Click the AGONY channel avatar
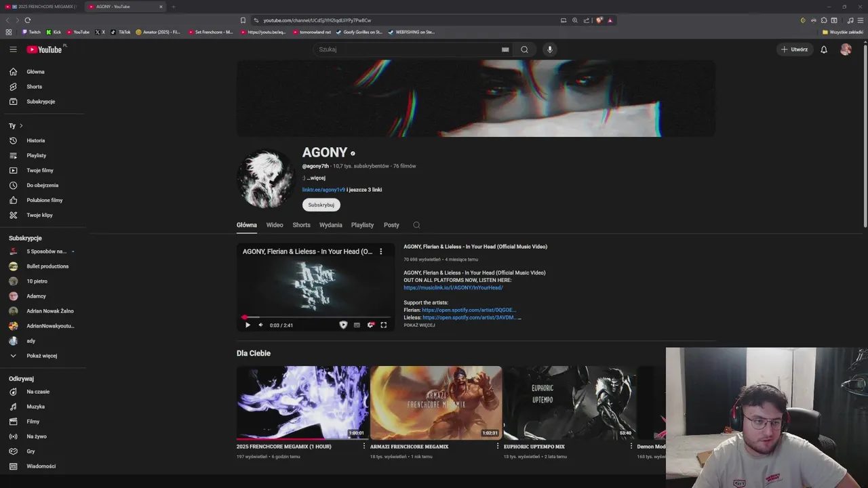The width and height of the screenshot is (868, 488). pos(265,179)
